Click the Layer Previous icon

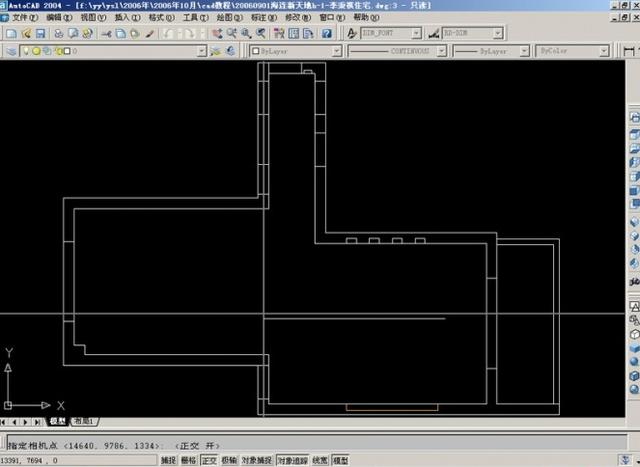click(231, 51)
